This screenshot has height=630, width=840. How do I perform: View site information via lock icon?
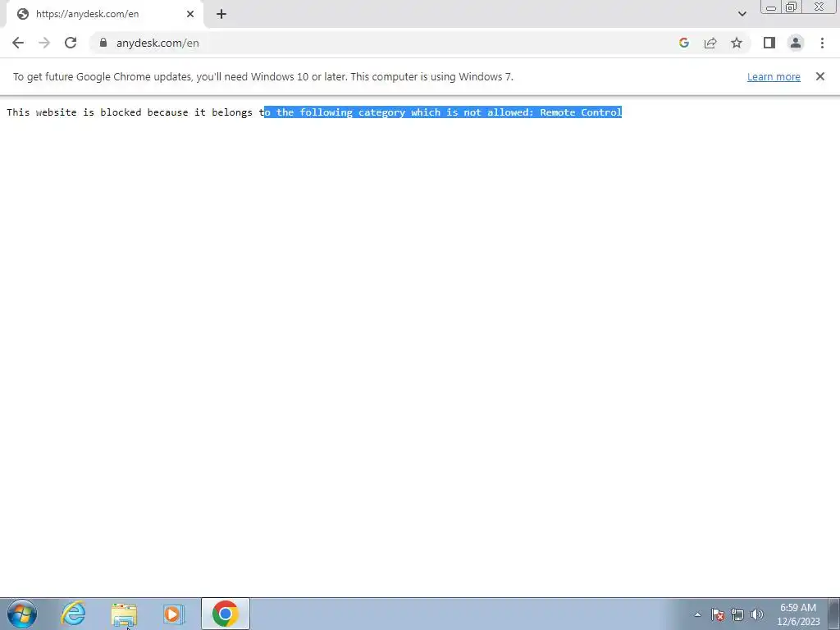point(103,43)
